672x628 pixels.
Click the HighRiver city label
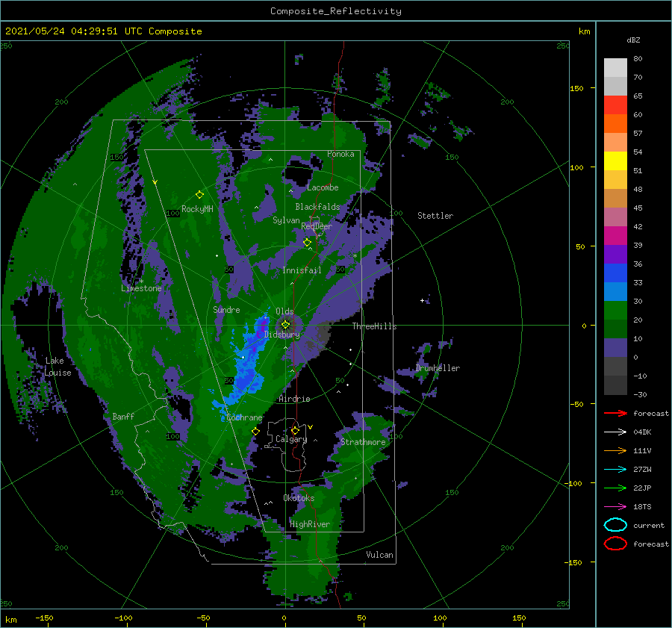click(310, 524)
